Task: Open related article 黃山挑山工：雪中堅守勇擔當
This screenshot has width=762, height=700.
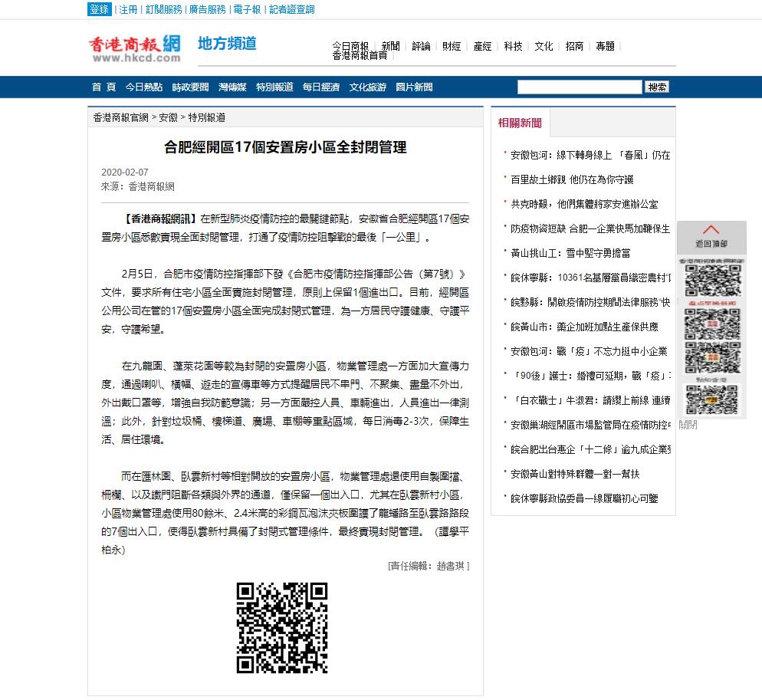Action: (x=570, y=253)
